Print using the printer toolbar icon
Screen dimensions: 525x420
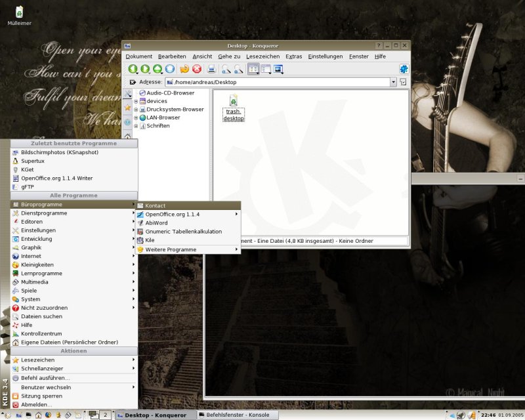[211, 69]
